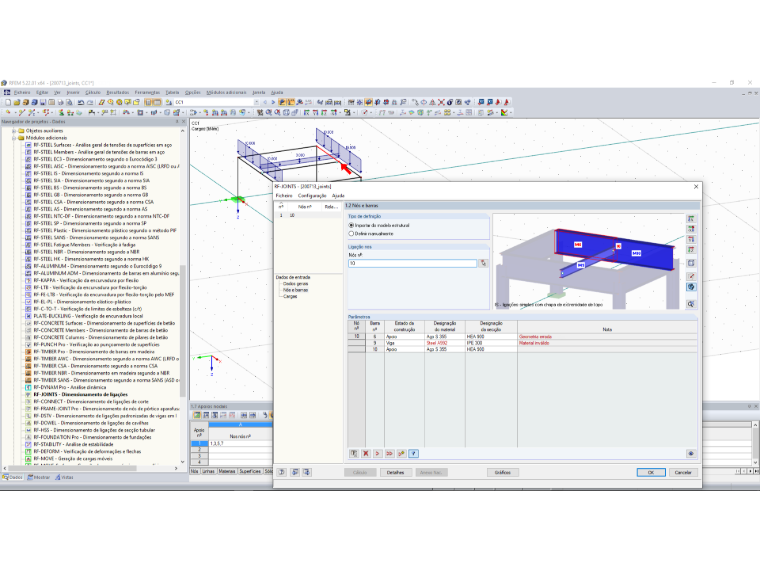Viewport: 760px width, 570px height.
Task: Click the Nó nº input field
Action: (x=412, y=263)
